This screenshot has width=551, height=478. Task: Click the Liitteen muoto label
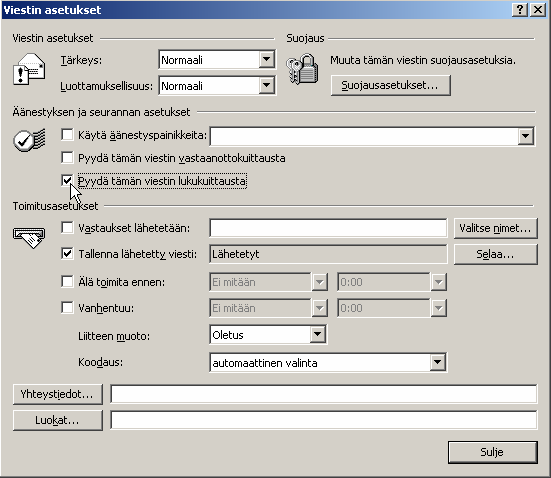click(x=114, y=336)
